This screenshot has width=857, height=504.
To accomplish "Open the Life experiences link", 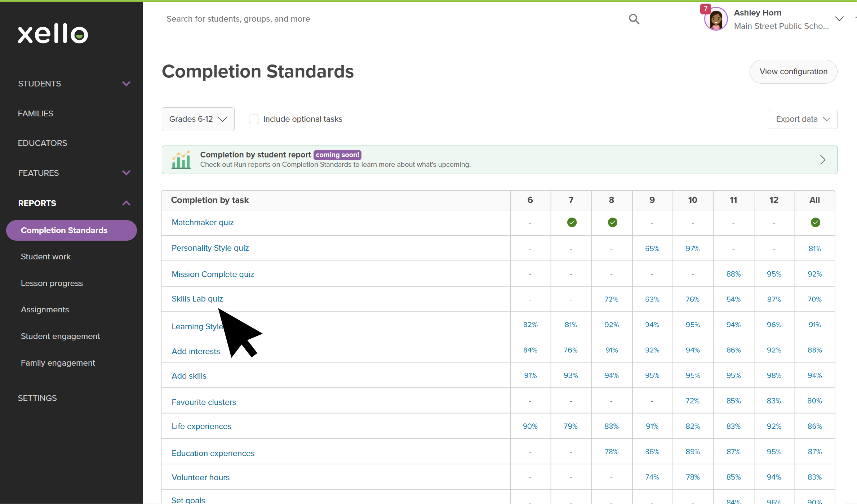I will pos(201,426).
